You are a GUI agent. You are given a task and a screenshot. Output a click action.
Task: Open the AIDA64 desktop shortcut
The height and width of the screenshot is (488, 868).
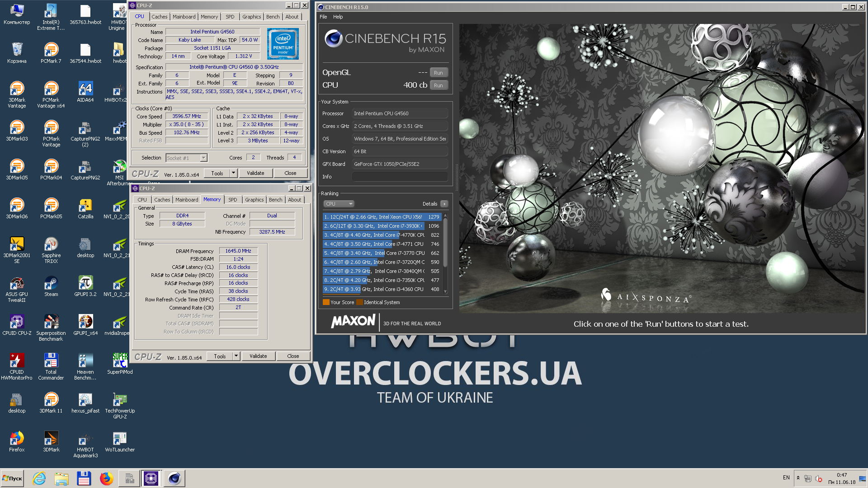[85, 92]
